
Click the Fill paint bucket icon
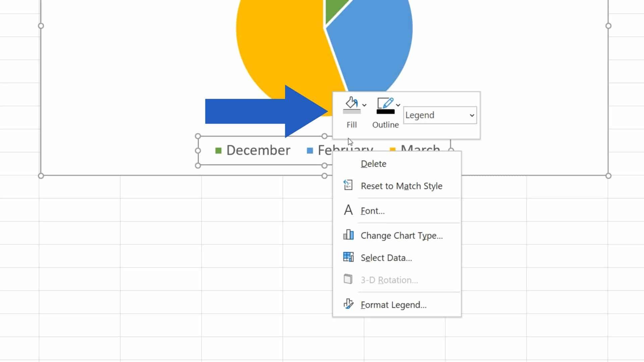click(x=352, y=105)
